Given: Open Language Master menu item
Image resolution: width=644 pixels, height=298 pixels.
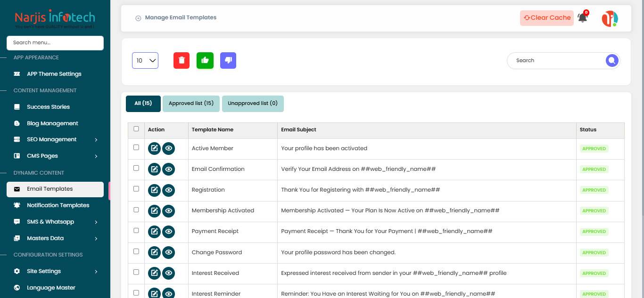Looking at the screenshot, I should (55, 288).
